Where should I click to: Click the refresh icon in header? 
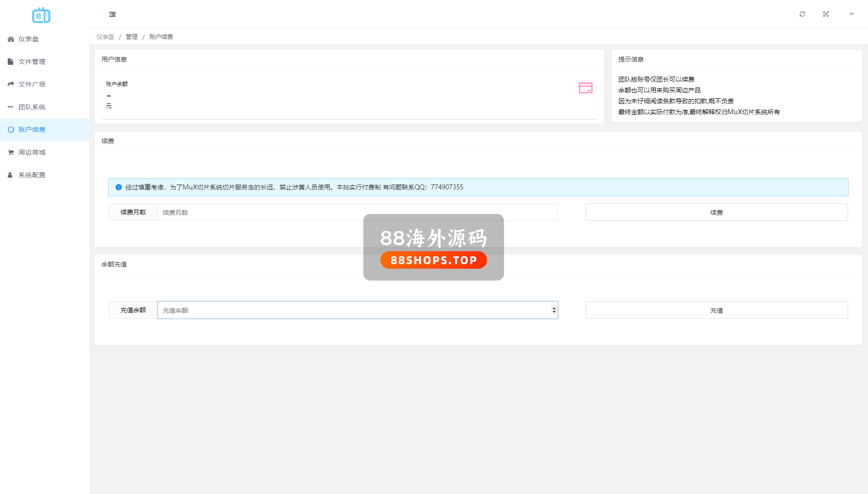pos(802,14)
